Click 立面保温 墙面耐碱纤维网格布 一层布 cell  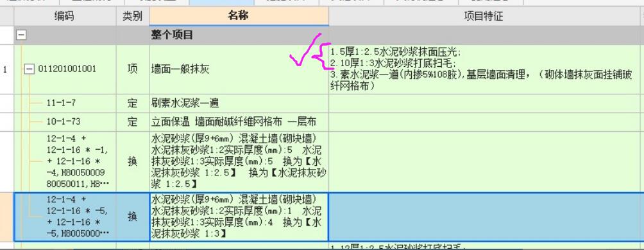(x=239, y=121)
